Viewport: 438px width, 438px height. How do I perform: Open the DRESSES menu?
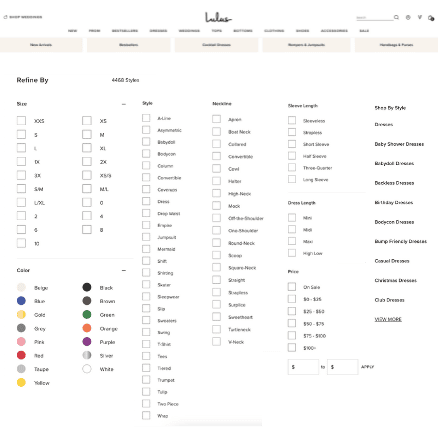pyautogui.click(x=158, y=31)
